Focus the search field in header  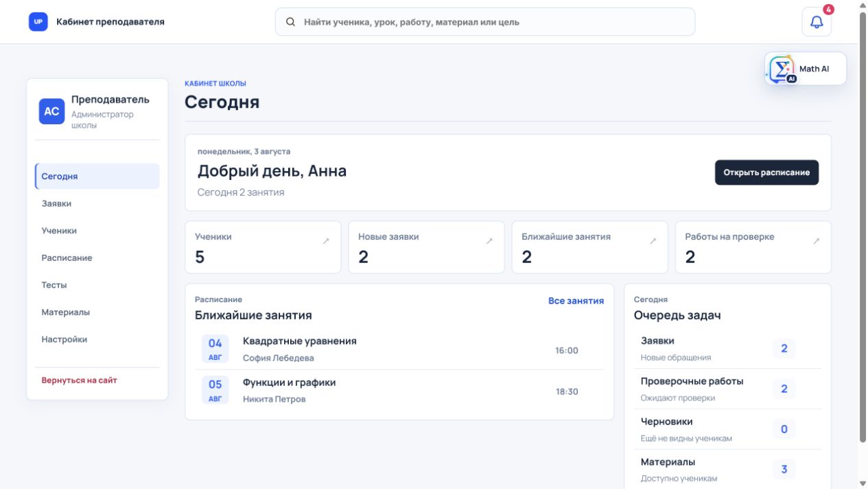coord(485,22)
